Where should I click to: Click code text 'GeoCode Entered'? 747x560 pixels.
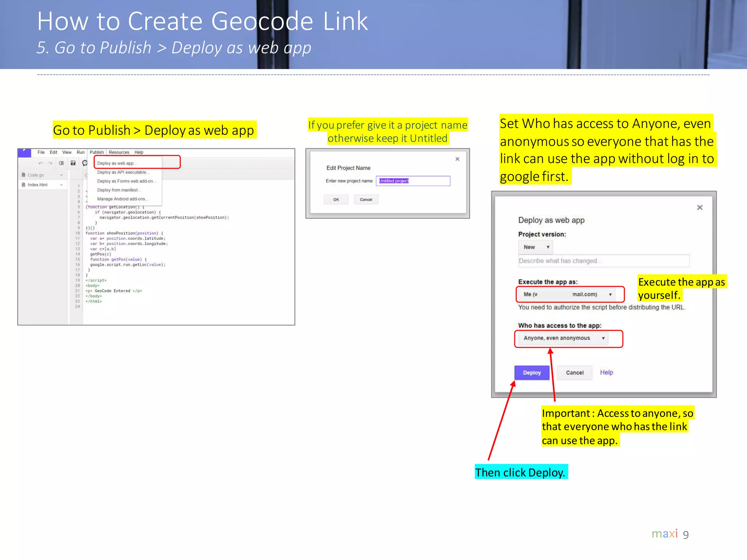(112, 291)
